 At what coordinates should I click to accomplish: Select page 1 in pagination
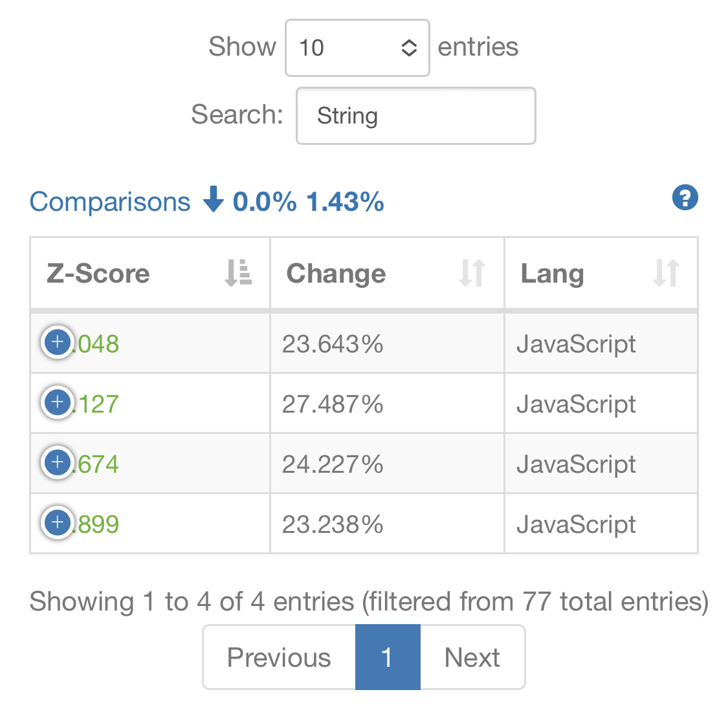coord(388,657)
